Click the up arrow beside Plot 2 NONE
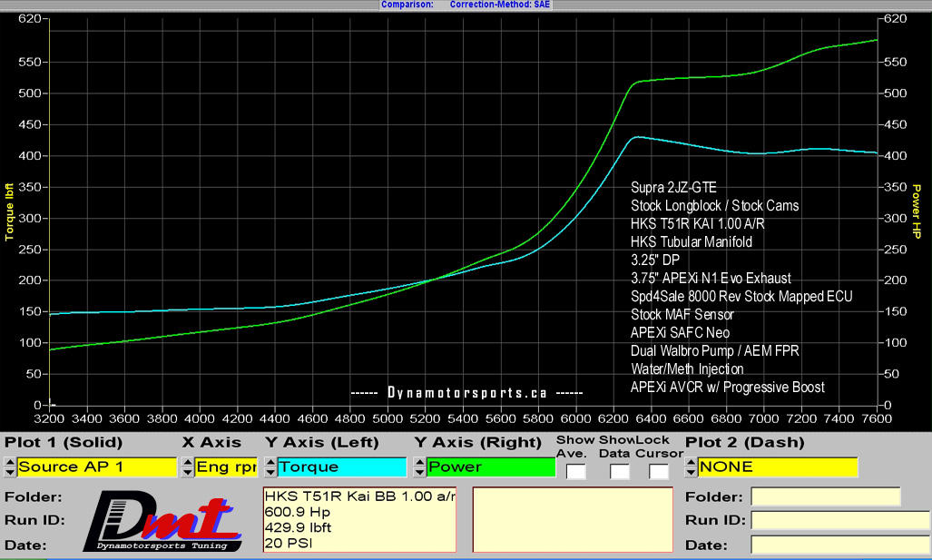 (691, 462)
